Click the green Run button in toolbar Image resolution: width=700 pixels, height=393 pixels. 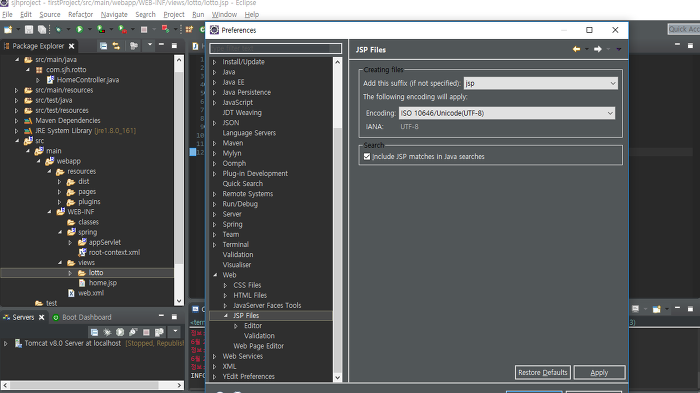coord(79,29)
